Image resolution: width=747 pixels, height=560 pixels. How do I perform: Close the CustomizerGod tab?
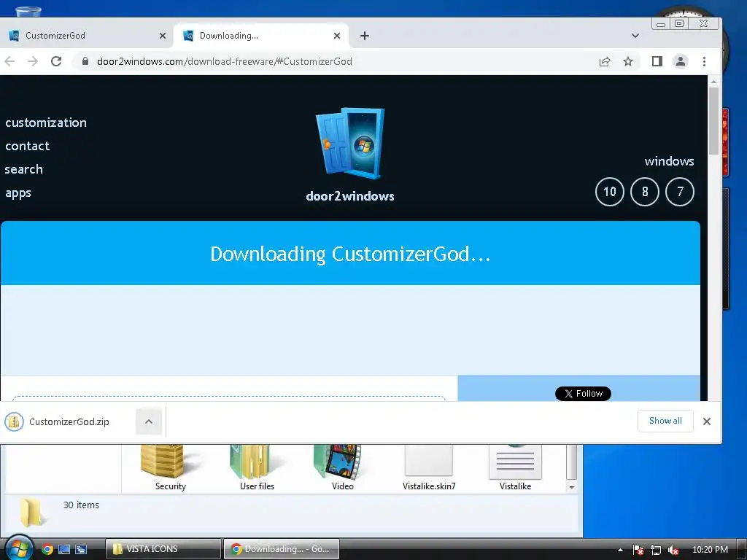coord(163,36)
